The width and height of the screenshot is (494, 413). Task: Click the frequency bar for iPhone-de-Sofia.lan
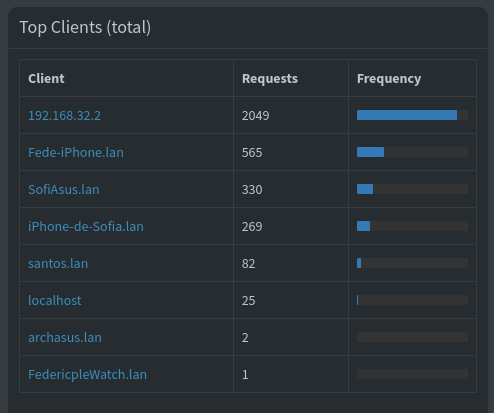(412, 226)
